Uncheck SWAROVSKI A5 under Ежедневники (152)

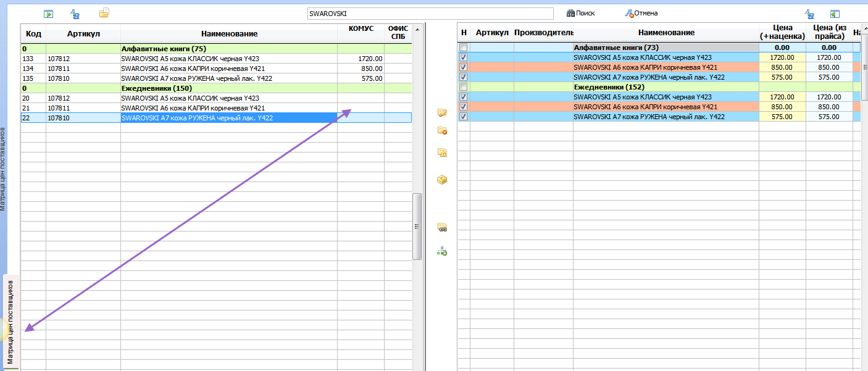click(x=464, y=97)
